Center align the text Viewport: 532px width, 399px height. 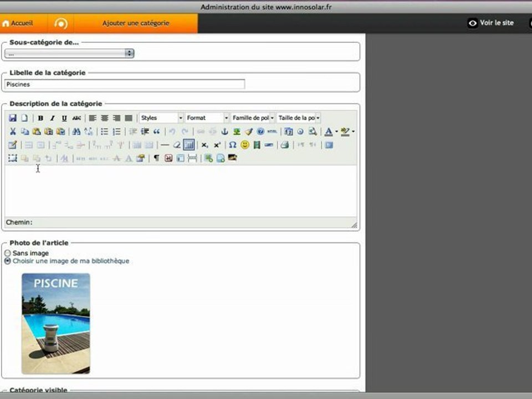(x=105, y=117)
